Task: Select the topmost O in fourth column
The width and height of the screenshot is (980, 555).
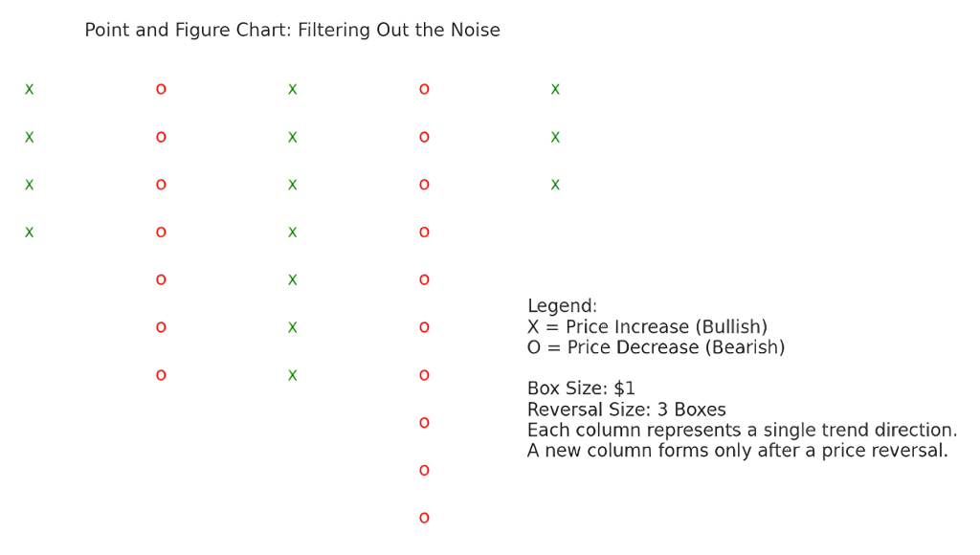Action: point(424,89)
